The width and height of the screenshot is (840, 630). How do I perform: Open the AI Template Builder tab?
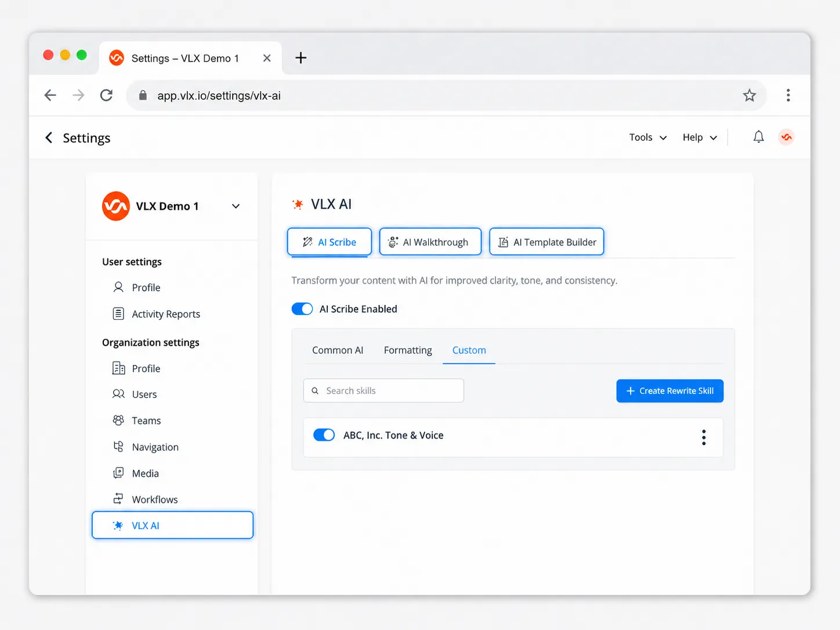[547, 242]
